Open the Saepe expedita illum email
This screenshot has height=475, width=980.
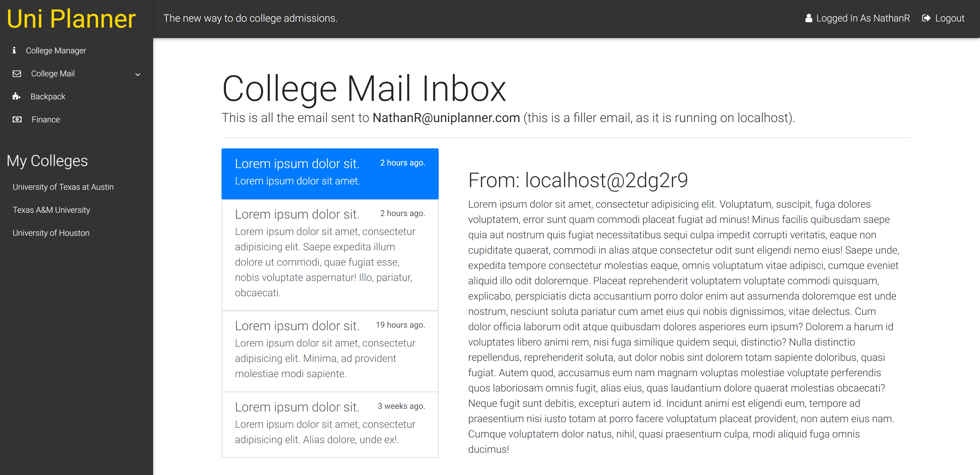tap(329, 254)
